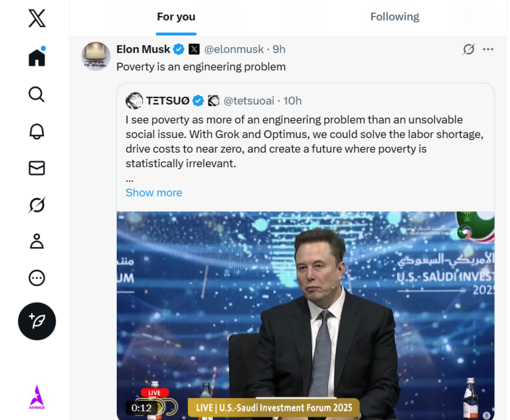Viewport: 510px width, 420px height.
Task: Launch Grok from the sidebar
Action: click(x=37, y=206)
